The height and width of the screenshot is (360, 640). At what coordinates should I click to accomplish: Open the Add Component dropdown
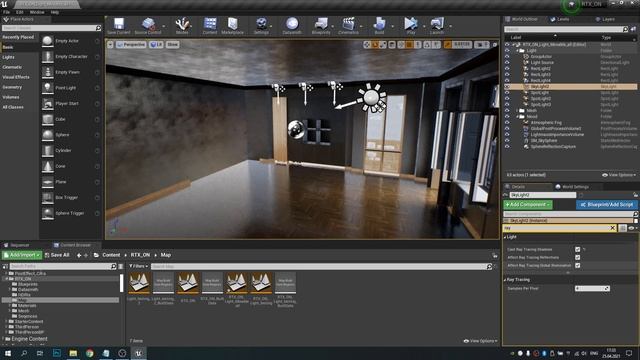click(528, 204)
